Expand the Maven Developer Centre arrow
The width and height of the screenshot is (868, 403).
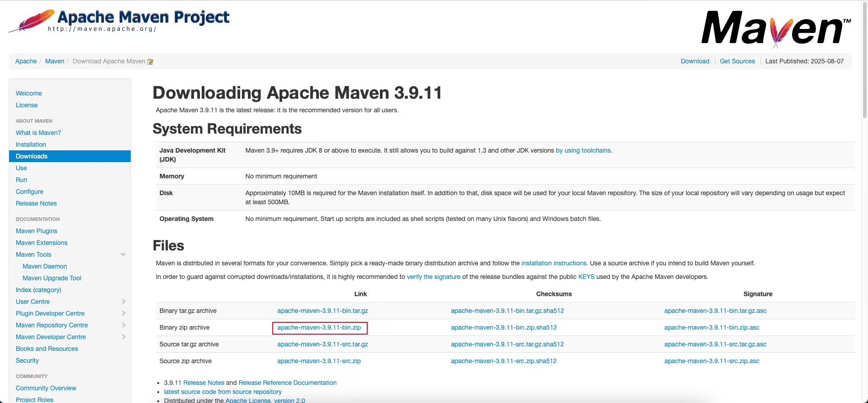click(x=123, y=337)
